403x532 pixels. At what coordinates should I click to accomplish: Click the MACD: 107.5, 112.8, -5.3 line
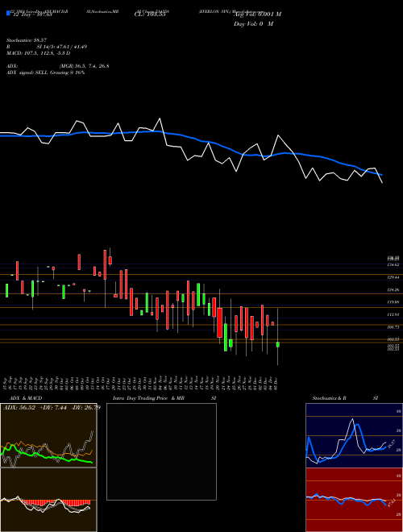[39, 53]
